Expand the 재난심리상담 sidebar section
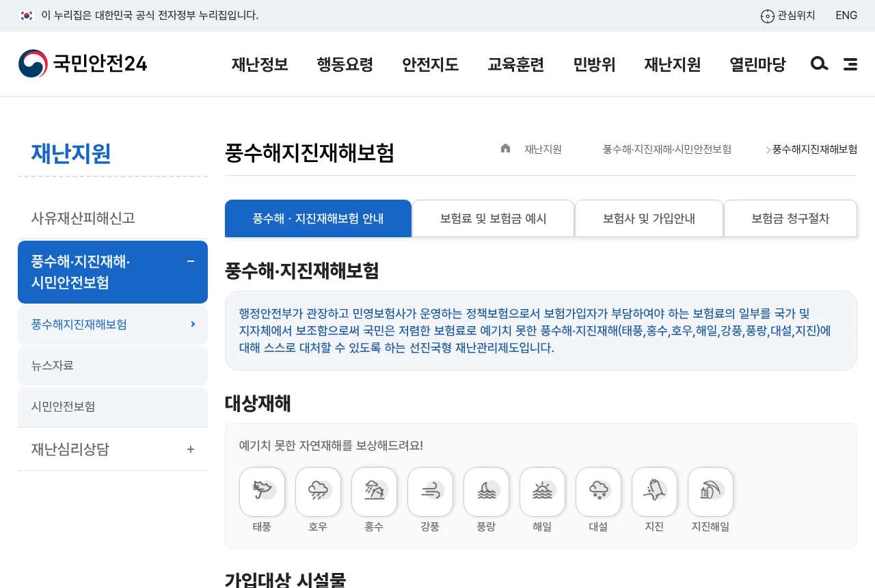This screenshot has width=875, height=588. point(191,449)
